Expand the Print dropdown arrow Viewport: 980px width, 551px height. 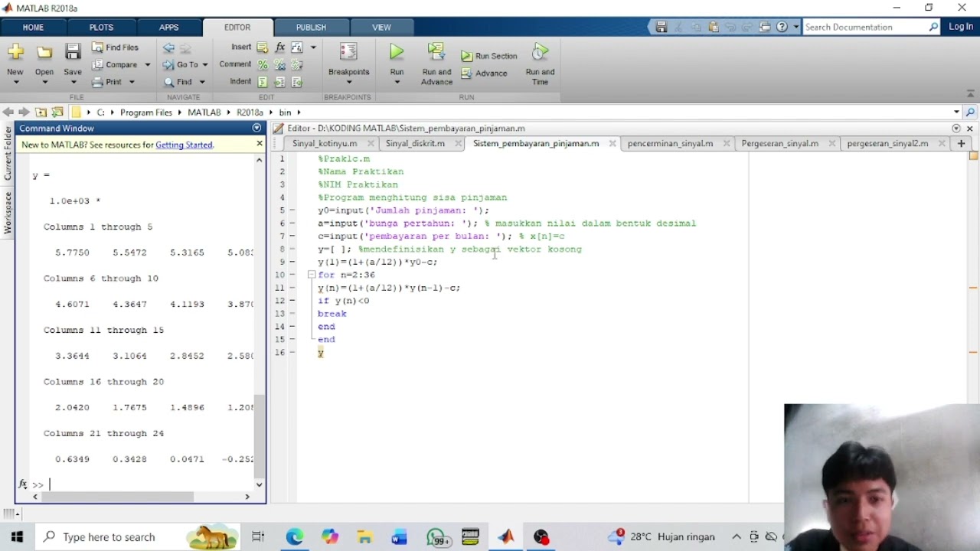coord(132,82)
